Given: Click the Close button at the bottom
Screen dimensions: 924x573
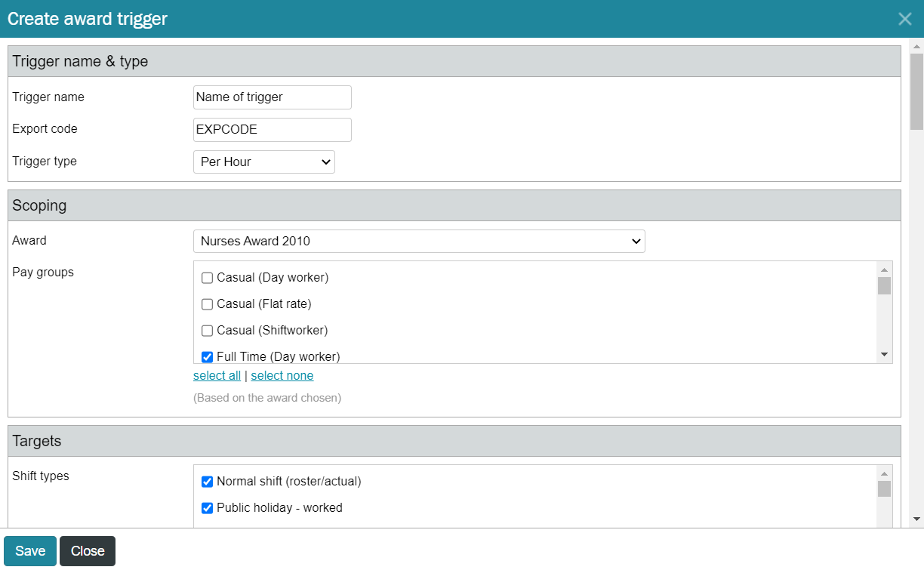Looking at the screenshot, I should tap(88, 551).
